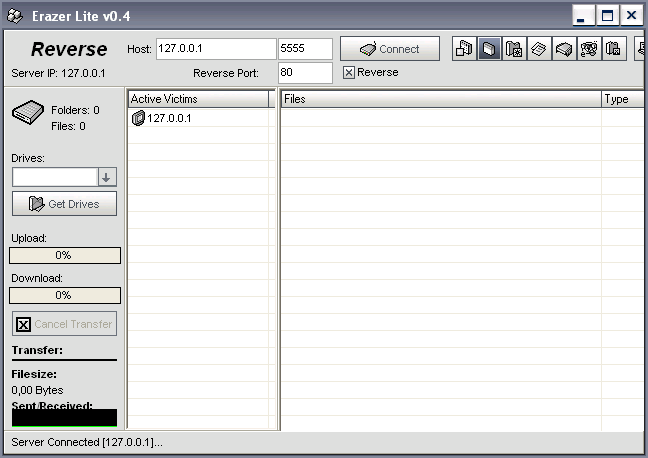Click the disk drive icon in toolbar
The height and width of the screenshot is (458, 648).
(564, 49)
